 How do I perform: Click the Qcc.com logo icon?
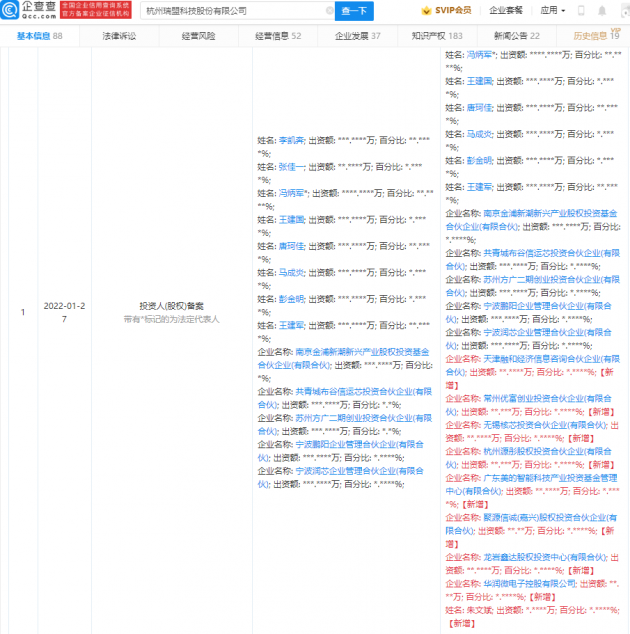10,10
